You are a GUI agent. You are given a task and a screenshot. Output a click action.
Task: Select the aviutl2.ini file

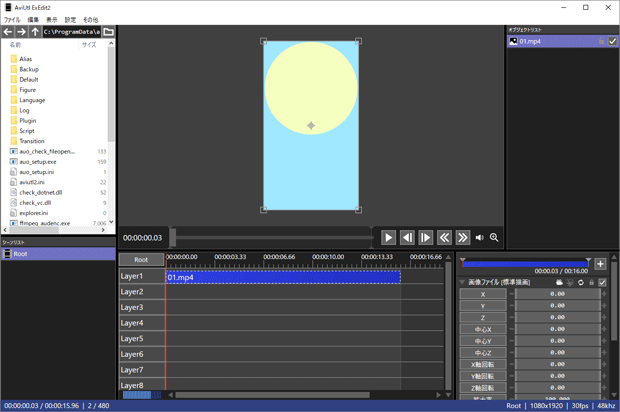[32, 182]
